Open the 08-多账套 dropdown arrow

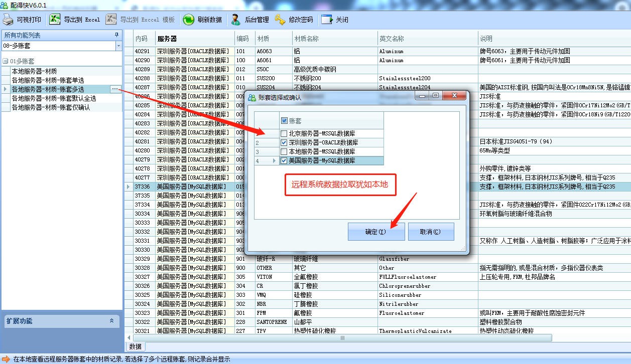(118, 46)
